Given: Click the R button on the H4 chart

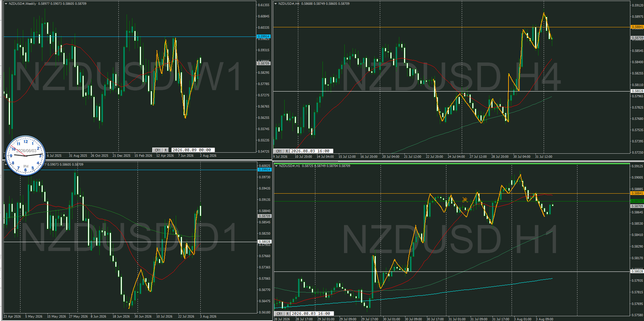Looking at the screenshot, I should pyautogui.click(x=287, y=151).
